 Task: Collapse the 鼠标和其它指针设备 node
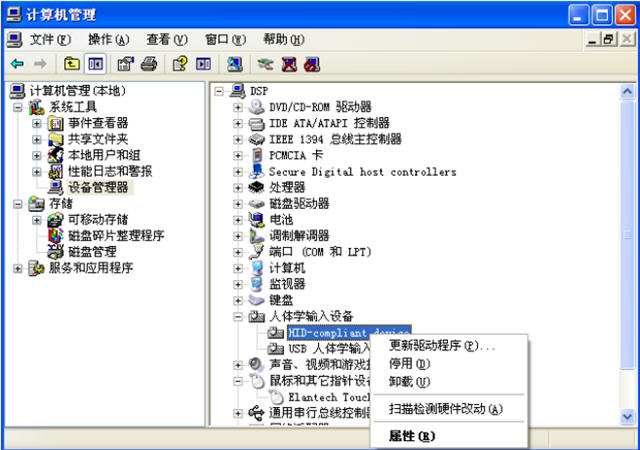point(238,381)
